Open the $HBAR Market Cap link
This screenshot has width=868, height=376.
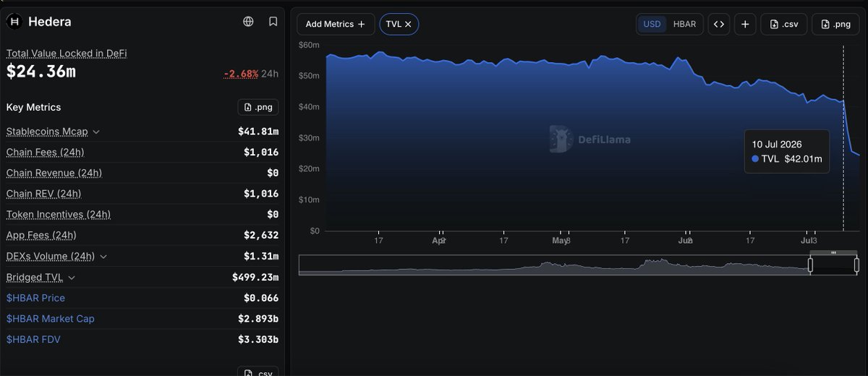click(50, 319)
